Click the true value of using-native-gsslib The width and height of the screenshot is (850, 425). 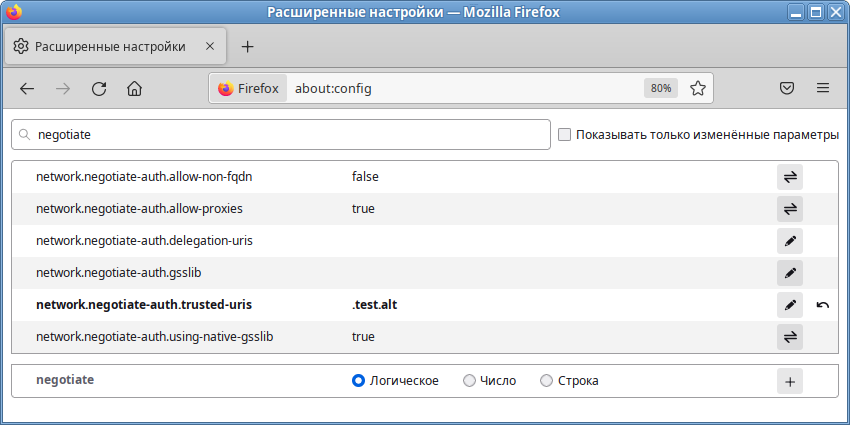(363, 337)
